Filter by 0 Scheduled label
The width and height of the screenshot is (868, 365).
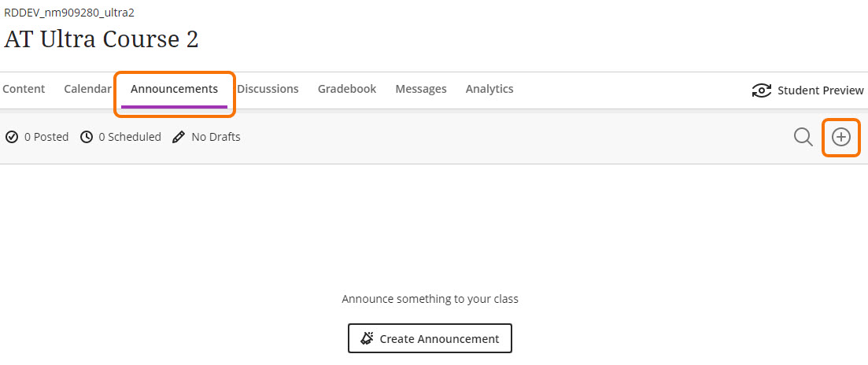pos(130,137)
